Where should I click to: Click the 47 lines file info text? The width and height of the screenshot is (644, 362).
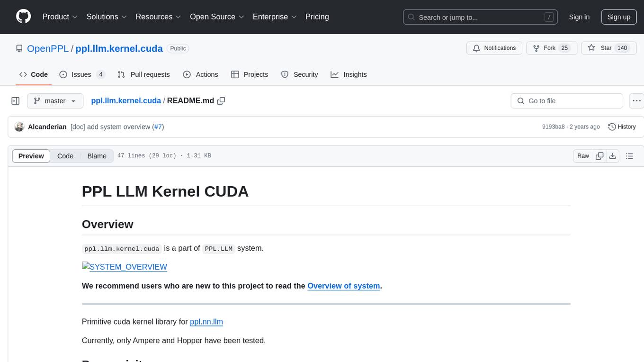click(164, 156)
